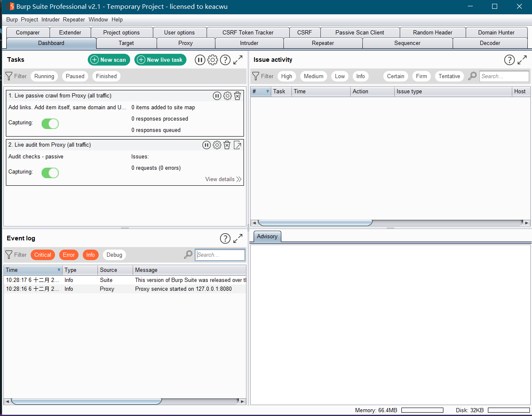The height and width of the screenshot is (416, 532).
Task: Toggle Capturing for the Live audit task
Action: click(x=50, y=173)
